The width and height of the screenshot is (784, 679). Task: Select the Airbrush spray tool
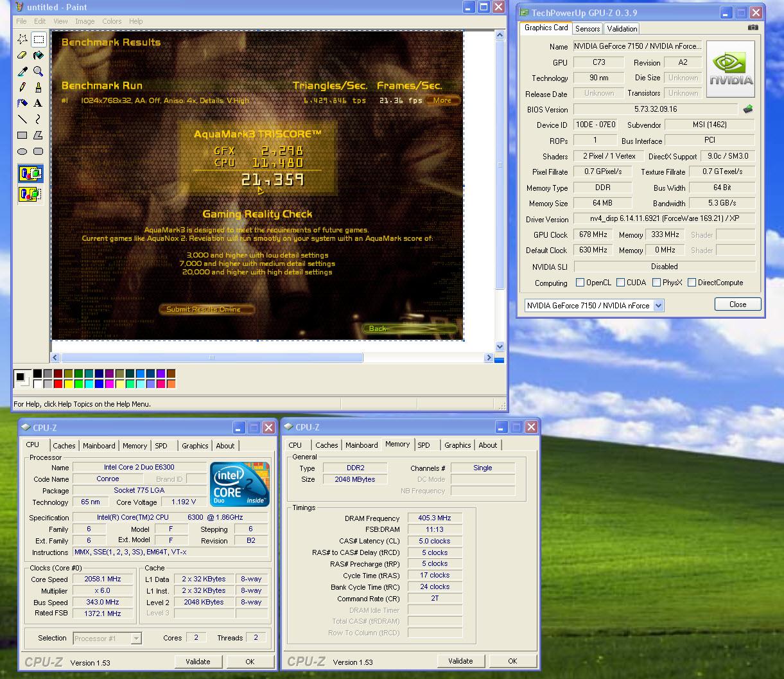coord(22,103)
